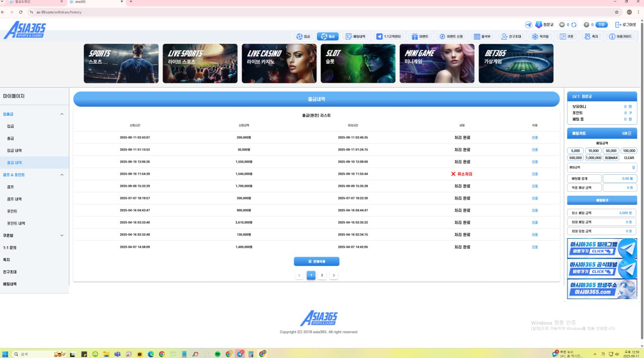Clear the betting cart with 삭제 trash icon
The image size is (644, 358).
pos(626,133)
